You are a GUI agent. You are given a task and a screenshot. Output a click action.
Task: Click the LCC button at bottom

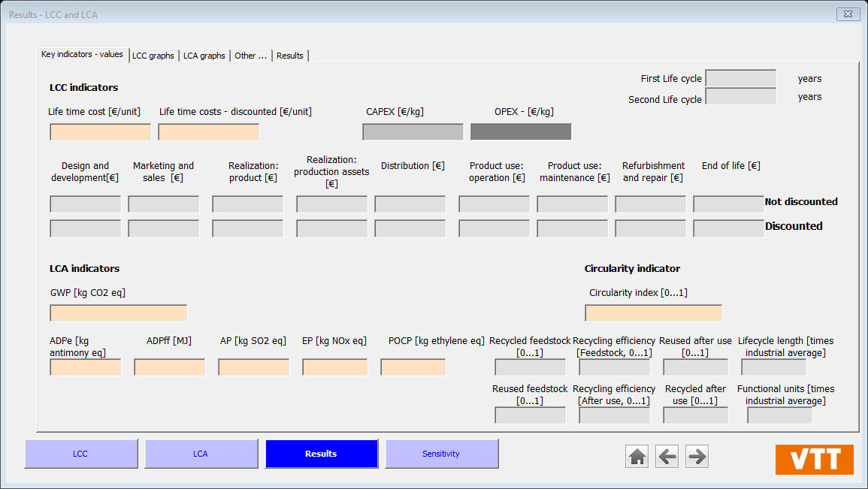point(81,454)
